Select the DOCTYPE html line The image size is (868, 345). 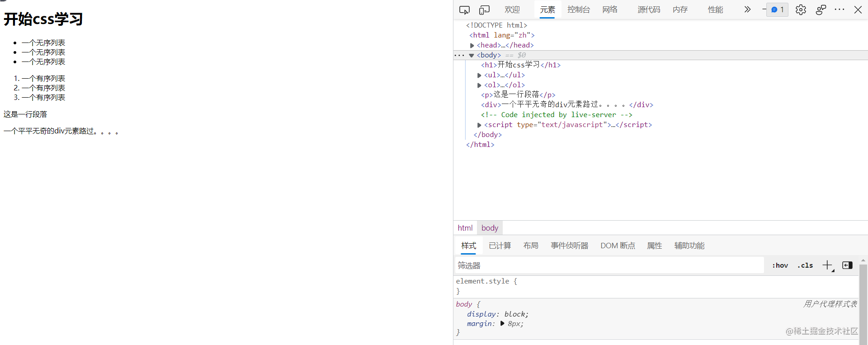coord(496,25)
